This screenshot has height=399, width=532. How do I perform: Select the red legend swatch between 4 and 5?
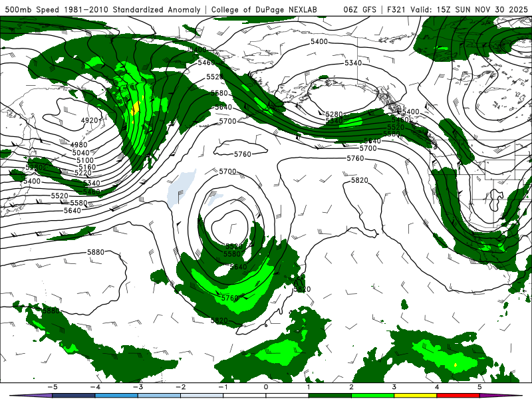pos(458,396)
